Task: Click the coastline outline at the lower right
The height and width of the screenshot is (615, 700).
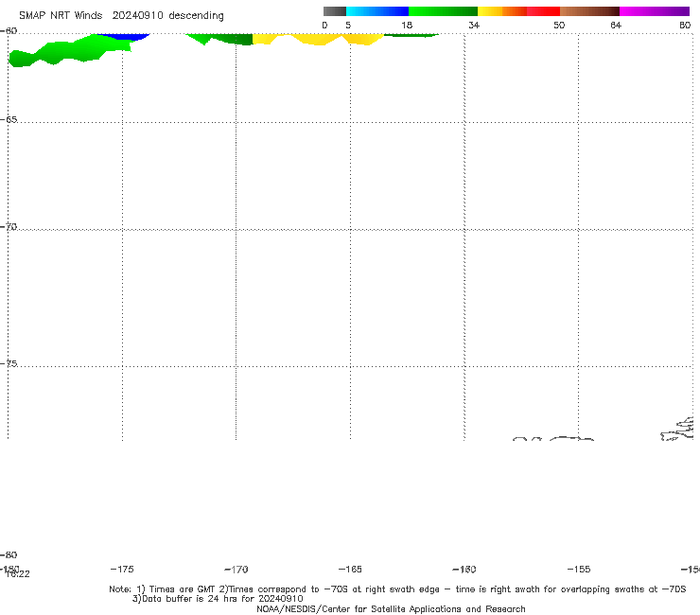Action: pos(677,430)
